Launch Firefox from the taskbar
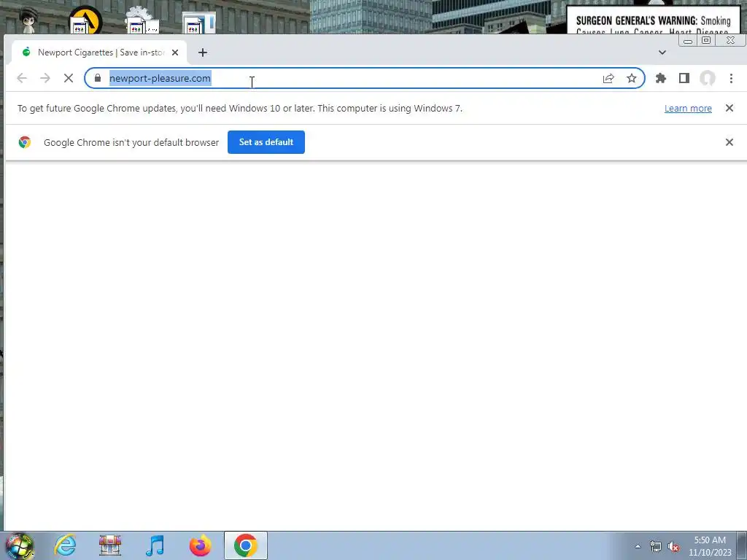747x560 pixels. [200, 545]
